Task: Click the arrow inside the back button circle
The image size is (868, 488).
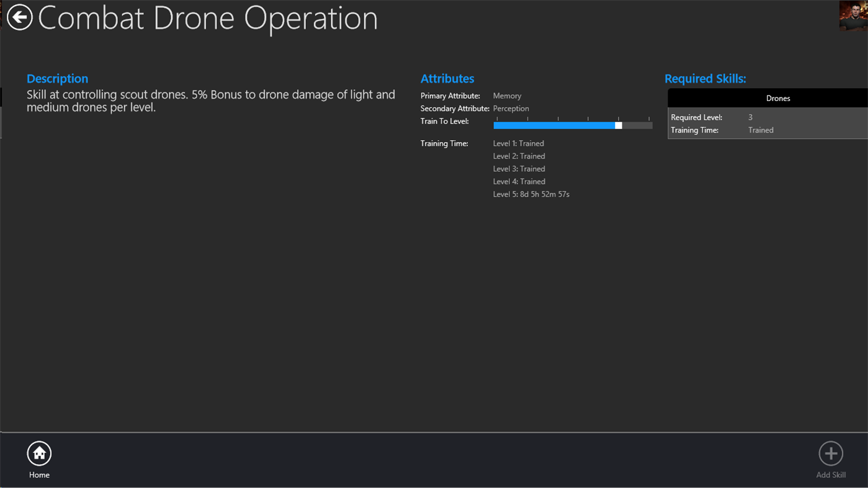Action: tap(19, 17)
